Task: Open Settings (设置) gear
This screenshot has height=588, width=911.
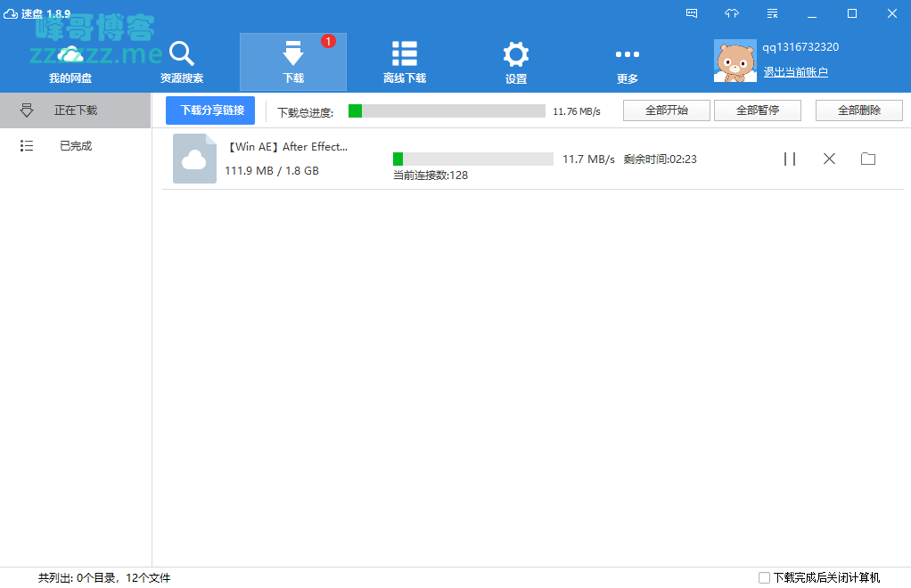Action: pos(516,62)
